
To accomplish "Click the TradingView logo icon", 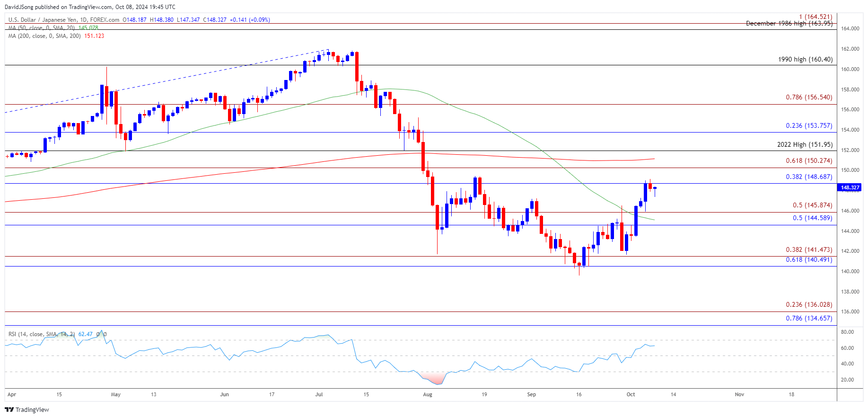I will tap(9, 409).
